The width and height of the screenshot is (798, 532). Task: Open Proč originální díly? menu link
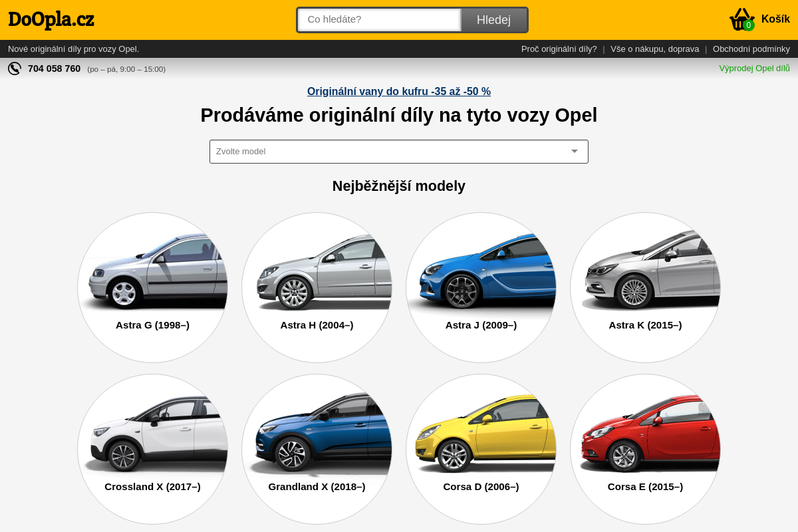coord(559,49)
